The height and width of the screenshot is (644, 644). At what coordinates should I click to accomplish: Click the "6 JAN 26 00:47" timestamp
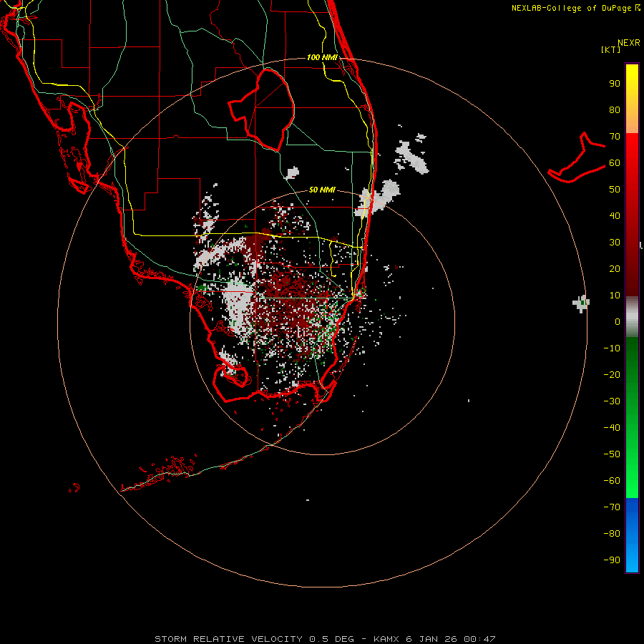pyautogui.click(x=451, y=639)
